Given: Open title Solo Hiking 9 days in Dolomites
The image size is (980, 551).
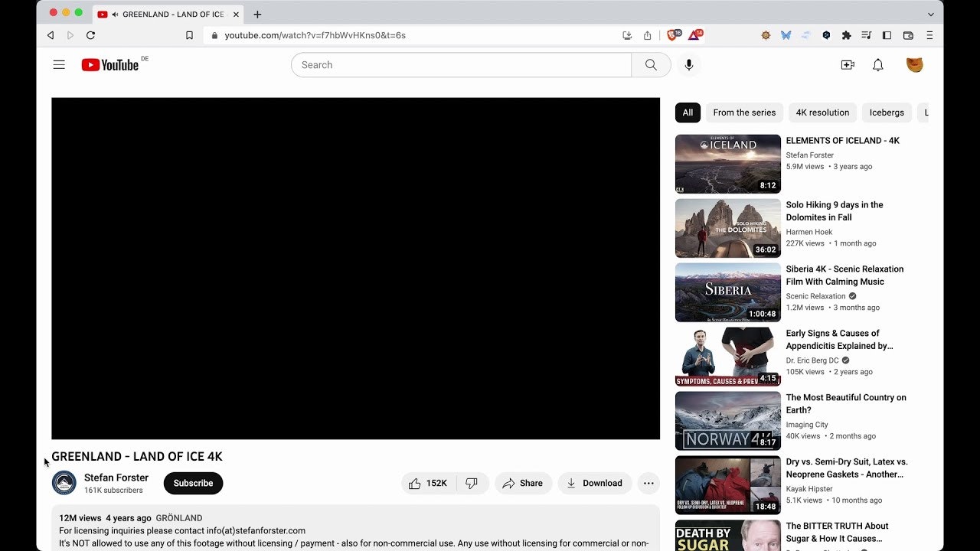Looking at the screenshot, I should tap(835, 211).
